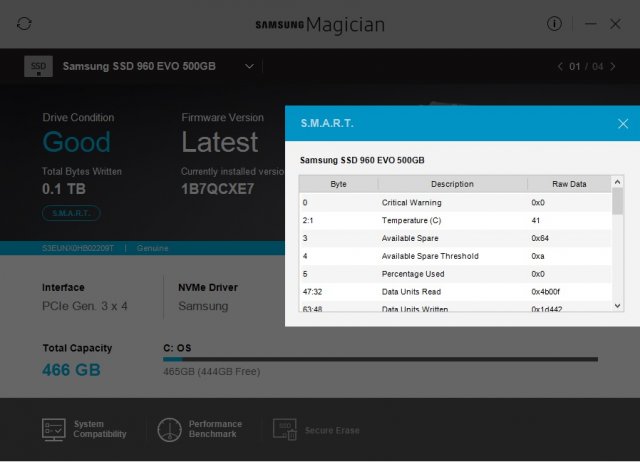Screen dimensions: 640x462
Task: Expand the Samsung SSD 960 EVO drive dropdown
Action: [249, 66]
